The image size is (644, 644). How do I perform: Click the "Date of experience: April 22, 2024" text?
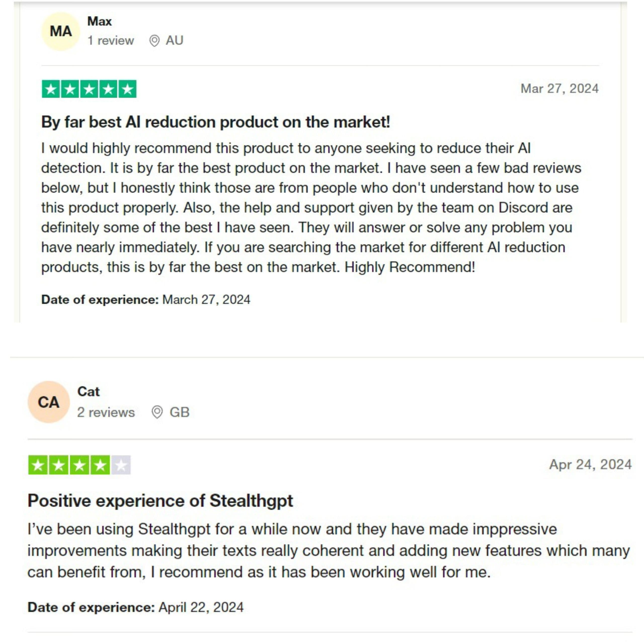pyautogui.click(x=136, y=607)
